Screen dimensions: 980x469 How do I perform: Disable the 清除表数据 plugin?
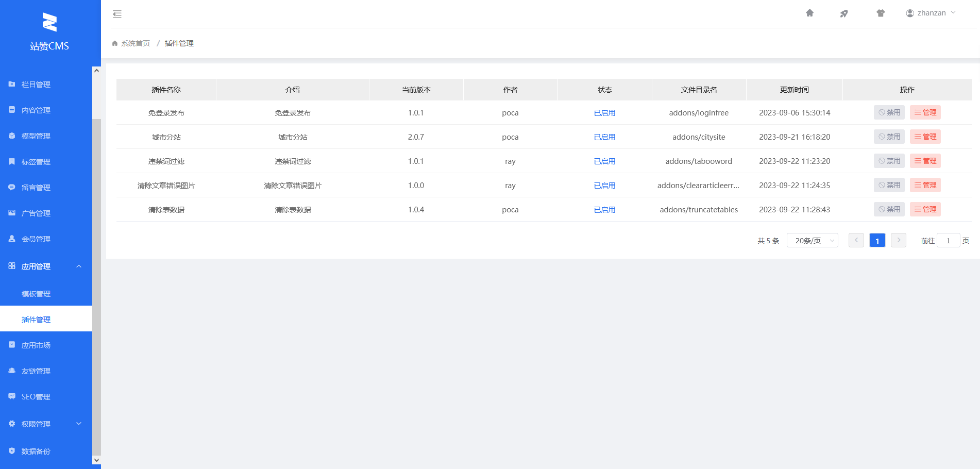pyautogui.click(x=889, y=209)
